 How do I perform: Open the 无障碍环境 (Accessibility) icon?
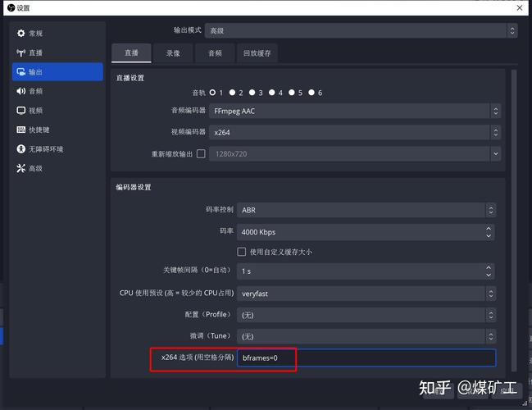coord(21,149)
